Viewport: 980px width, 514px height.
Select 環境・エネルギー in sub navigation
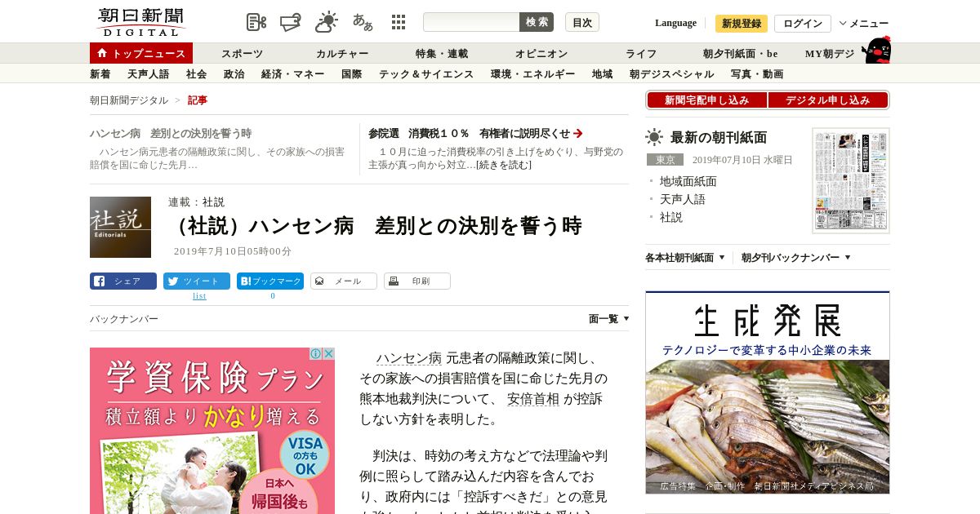533,74
